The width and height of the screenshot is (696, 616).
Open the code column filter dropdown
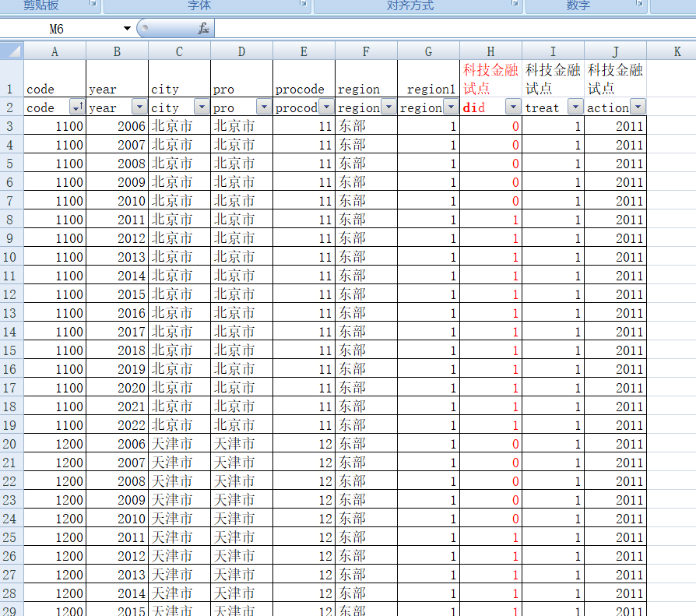click(76, 107)
